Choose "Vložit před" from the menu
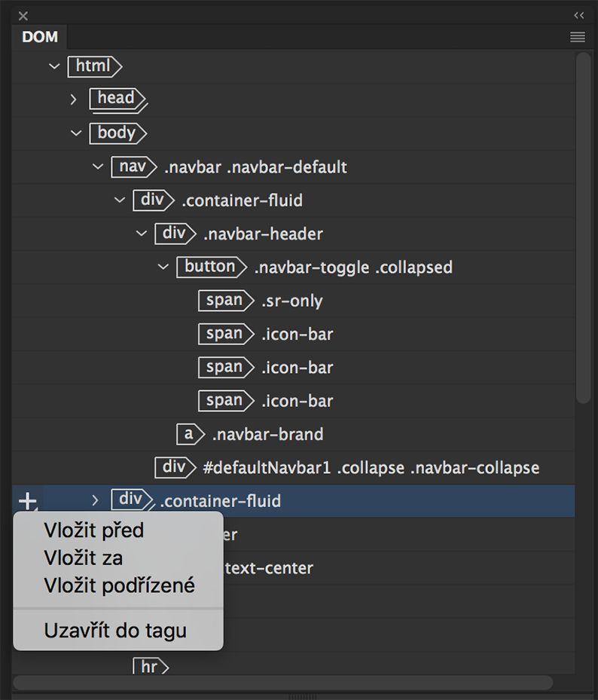 [x=93, y=530]
